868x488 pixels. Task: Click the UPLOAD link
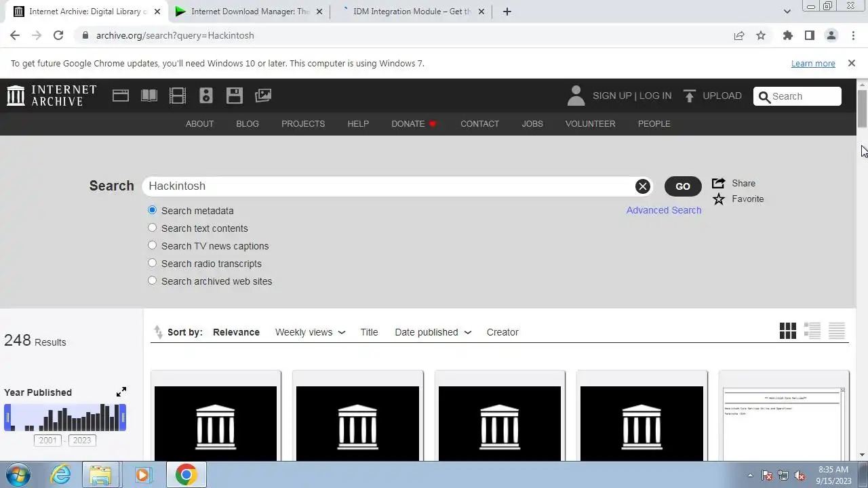[722, 96]
